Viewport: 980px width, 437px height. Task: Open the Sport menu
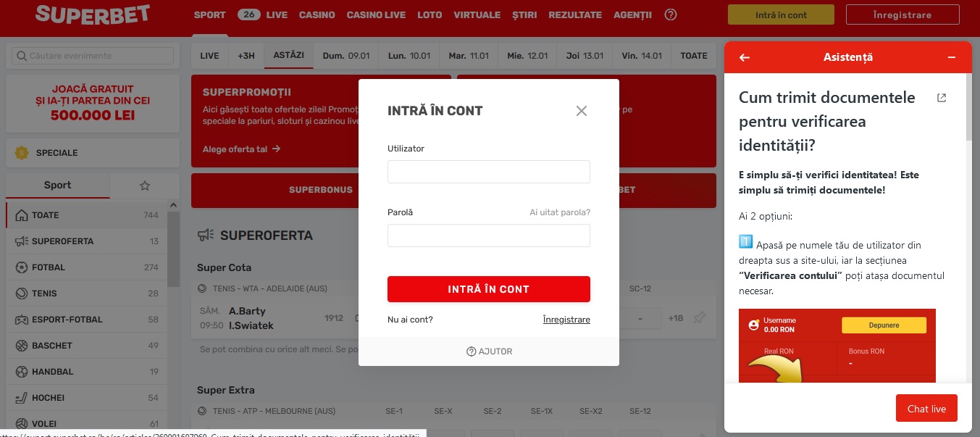point(210,14)
